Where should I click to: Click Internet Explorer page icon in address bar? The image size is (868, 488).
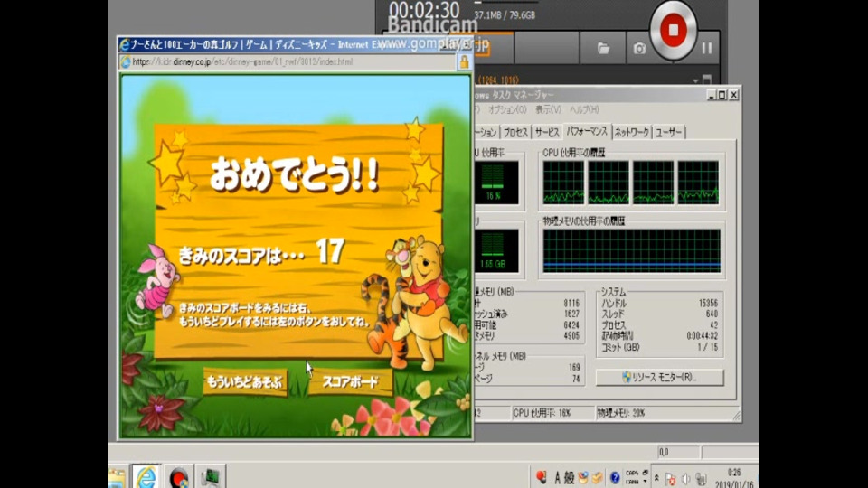(x=126, y=62)
